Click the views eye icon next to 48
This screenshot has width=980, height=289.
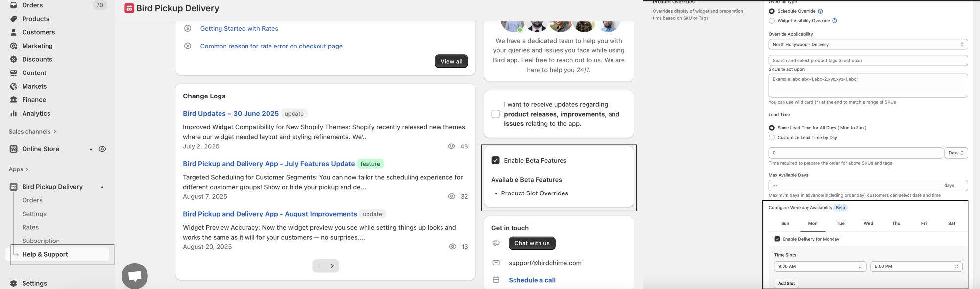(x=451, y=146)
